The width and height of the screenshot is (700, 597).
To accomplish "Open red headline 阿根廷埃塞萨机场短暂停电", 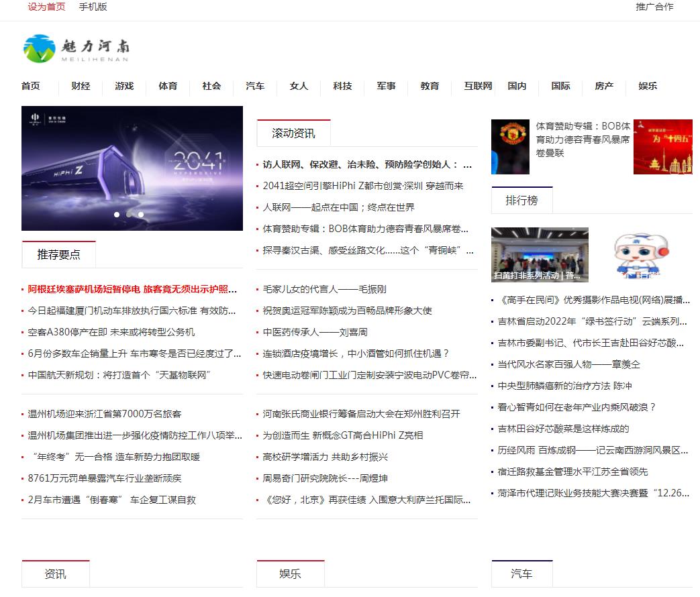I will coord(132,289).
